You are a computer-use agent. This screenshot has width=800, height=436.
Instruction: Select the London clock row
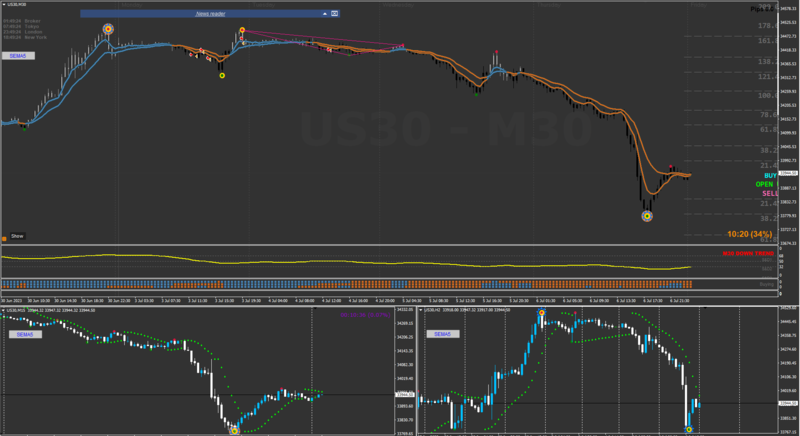click(22, 32)
